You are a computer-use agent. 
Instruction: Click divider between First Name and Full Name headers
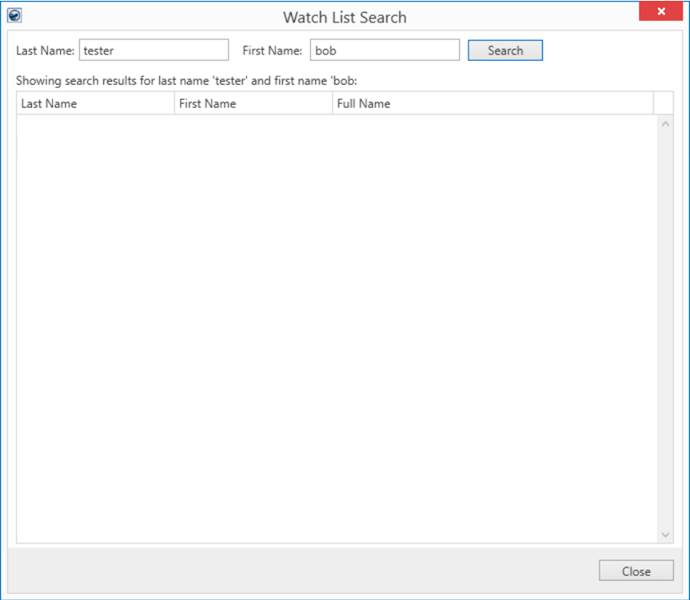tap(332, 103)
